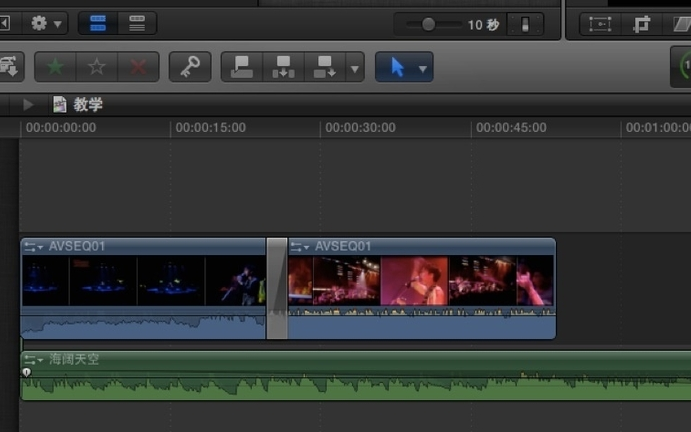Viewport: 691px width, 432px height.
Task: Switch browser to list view
Action: pyautogui.click(x=137, y=23)
